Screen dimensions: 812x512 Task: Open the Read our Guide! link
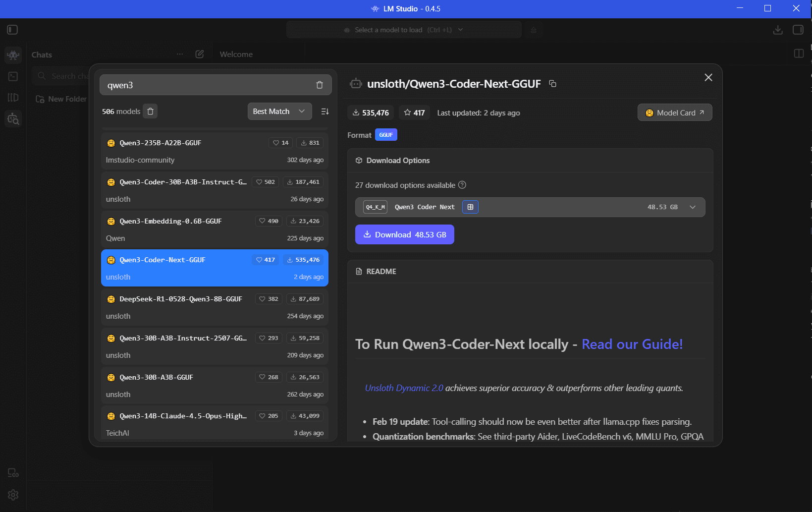coord(632,344)
